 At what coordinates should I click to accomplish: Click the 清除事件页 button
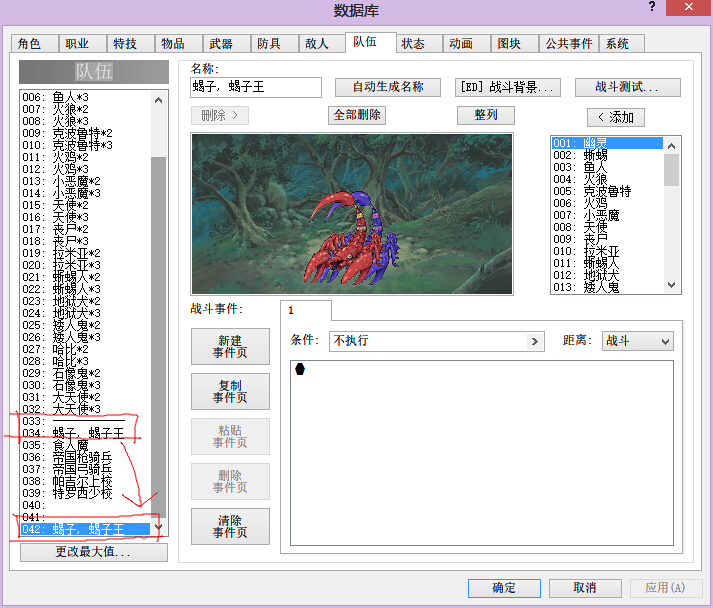pos(231,526)
